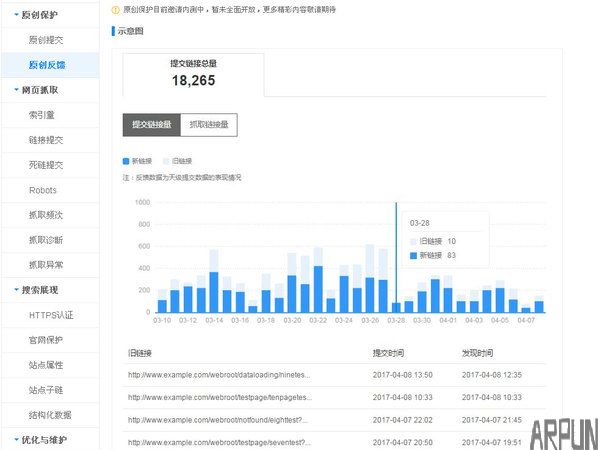Open 原创提交 in the sidebar
Screen dimensions: 600x450
click(46, 40)
